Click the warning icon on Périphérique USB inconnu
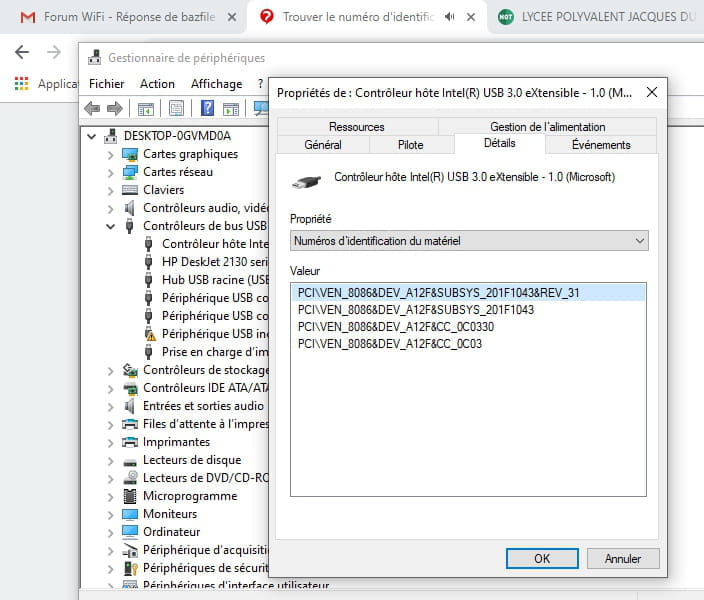 tap(150, 334)
